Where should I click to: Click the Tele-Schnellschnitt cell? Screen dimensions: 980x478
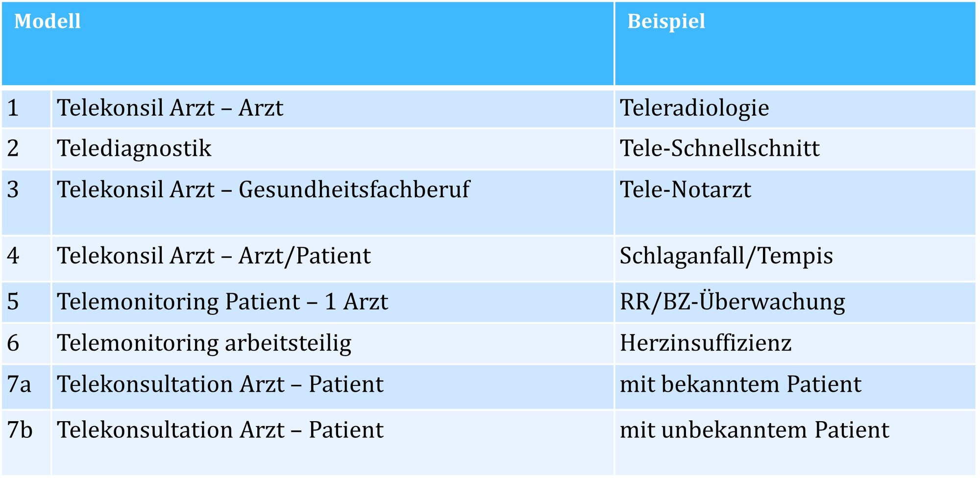coord(719,149)
